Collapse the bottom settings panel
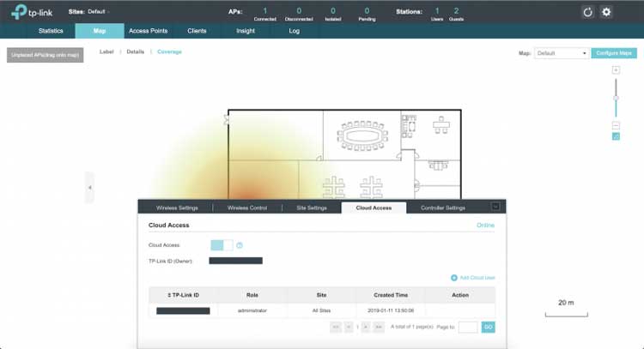The width and height of the screenshot is (644, 349). tap(495, 207)
